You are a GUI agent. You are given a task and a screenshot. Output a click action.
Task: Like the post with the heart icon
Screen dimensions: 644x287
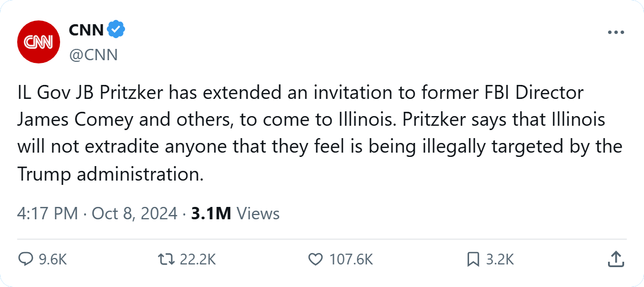315,260
